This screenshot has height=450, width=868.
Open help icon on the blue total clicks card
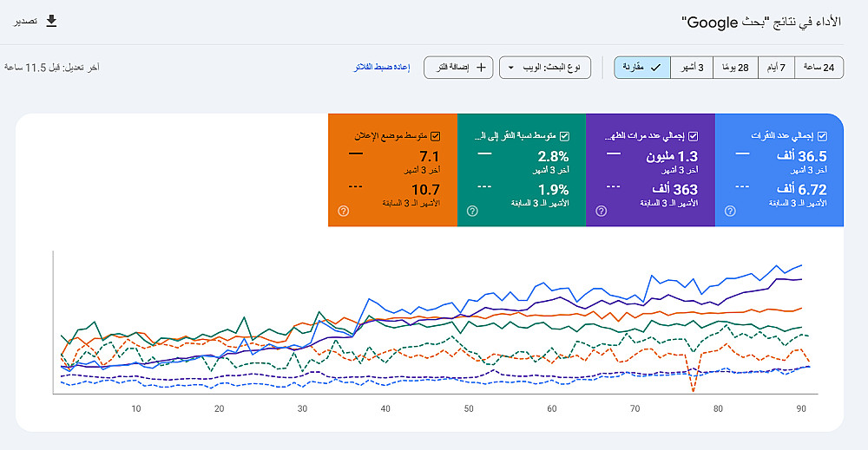pos(730,211)
